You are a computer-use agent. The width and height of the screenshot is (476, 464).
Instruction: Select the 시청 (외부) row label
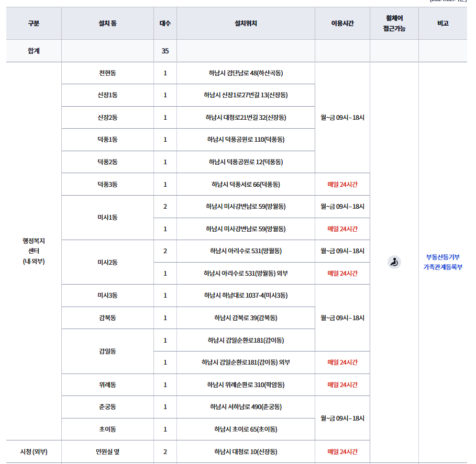[x=33, y=451]
